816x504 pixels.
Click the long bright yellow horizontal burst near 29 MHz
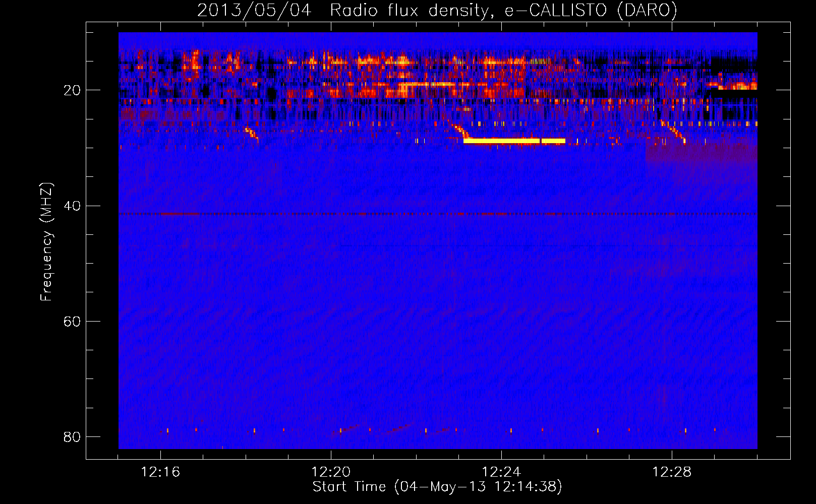[514, 141]
